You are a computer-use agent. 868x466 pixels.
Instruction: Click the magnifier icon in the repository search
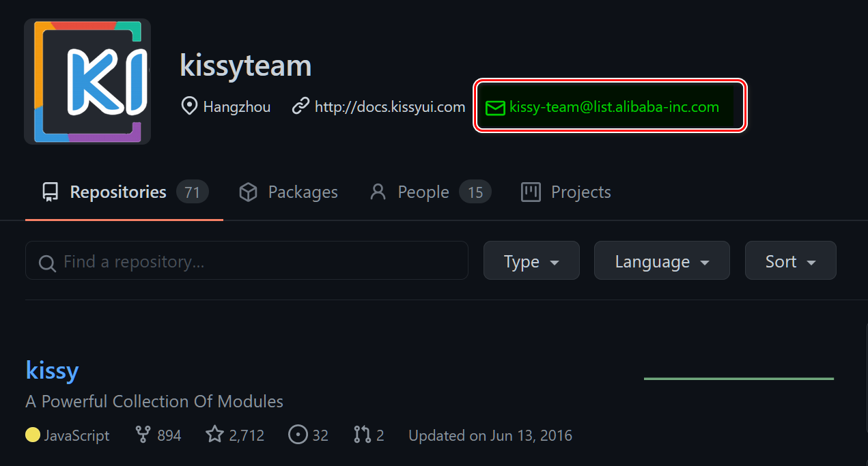47,263
